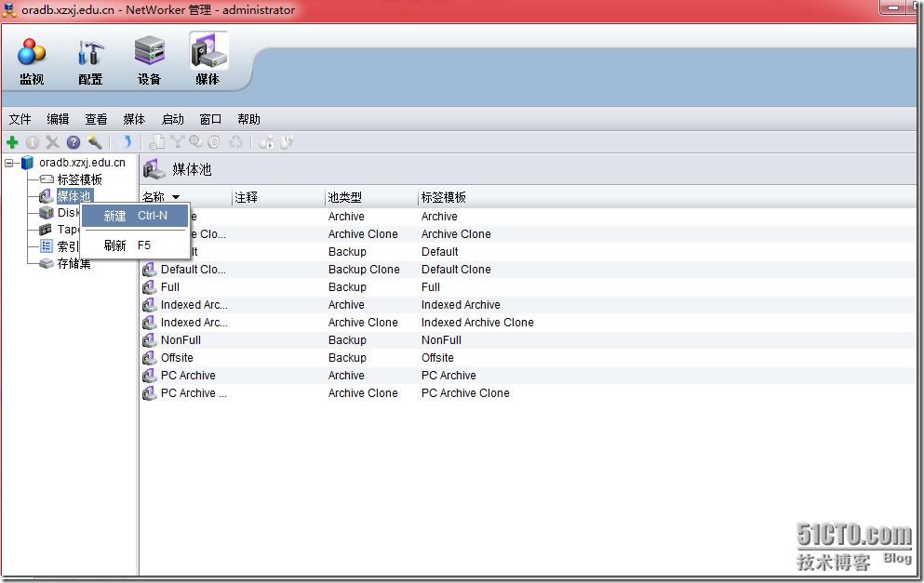Screen dimensions: 924x583
Task: Click the Default Clone label template cell
Action: click(x=456, y=270)
